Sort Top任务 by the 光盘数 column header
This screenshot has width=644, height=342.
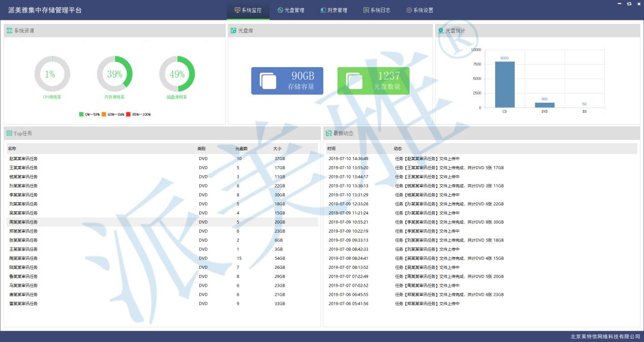click(x=241, y=148)
